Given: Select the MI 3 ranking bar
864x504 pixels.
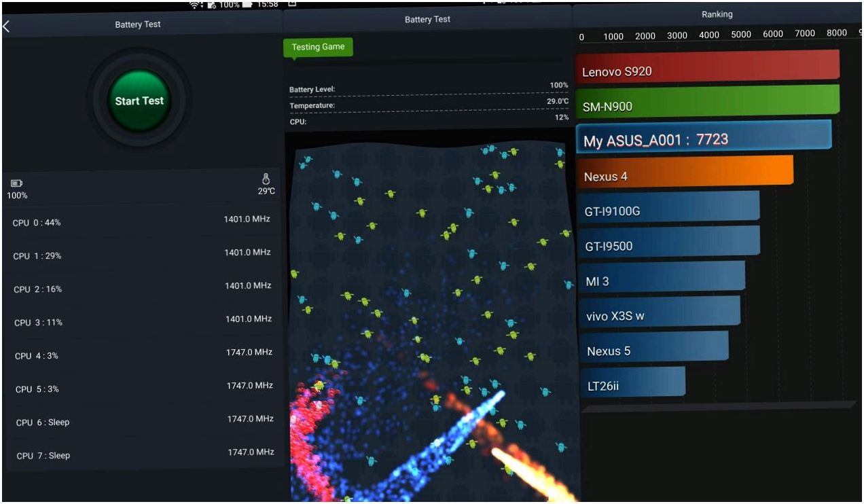Looking at the screenshot, I should pyautogui.click(x=662, y=277).
